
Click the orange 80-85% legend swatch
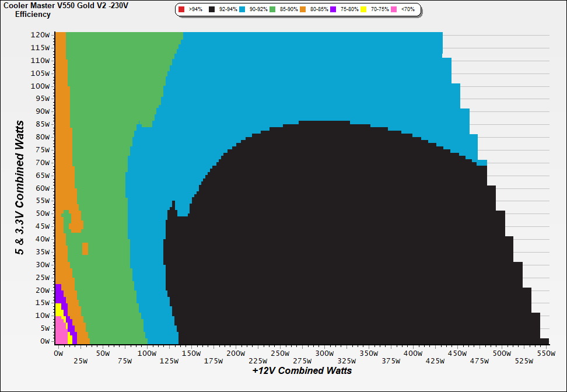click(x=302, y=10)
